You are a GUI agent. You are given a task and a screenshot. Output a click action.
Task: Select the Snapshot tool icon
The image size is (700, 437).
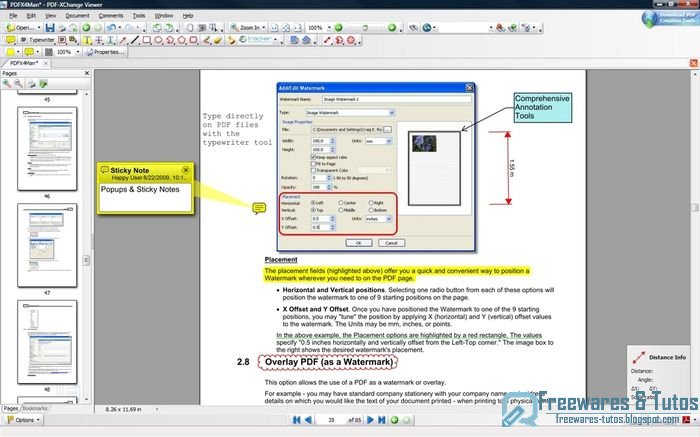click(x=201, y=28)
